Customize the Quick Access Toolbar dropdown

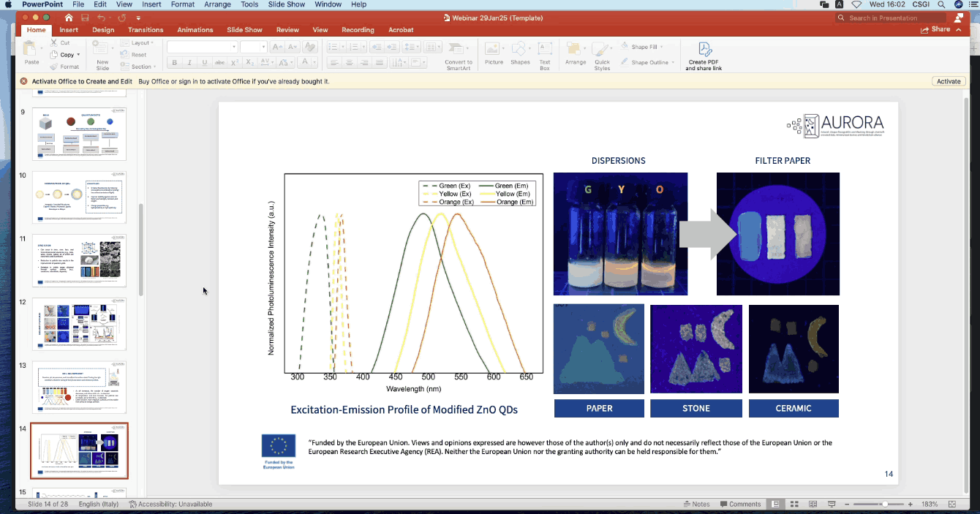pos(138,18)
